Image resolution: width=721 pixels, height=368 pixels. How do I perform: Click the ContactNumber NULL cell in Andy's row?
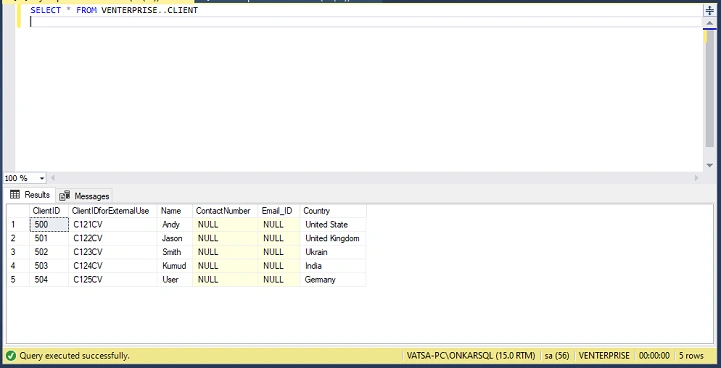tap(225, 224)
